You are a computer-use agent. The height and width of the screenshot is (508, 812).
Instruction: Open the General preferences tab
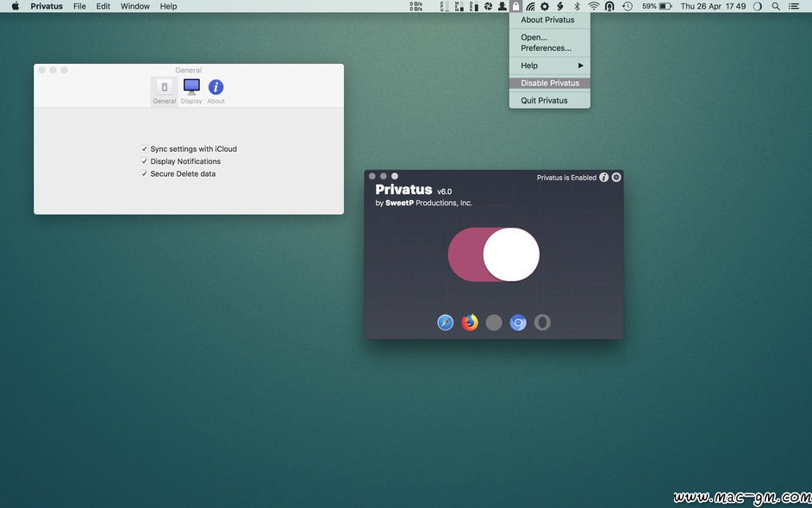coord(164,91)
